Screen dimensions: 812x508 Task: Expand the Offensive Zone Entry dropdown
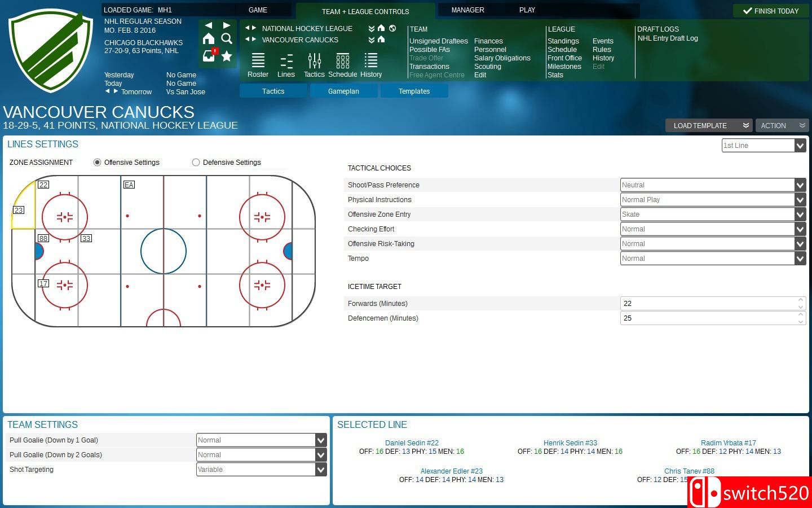[x=800, y=214]
